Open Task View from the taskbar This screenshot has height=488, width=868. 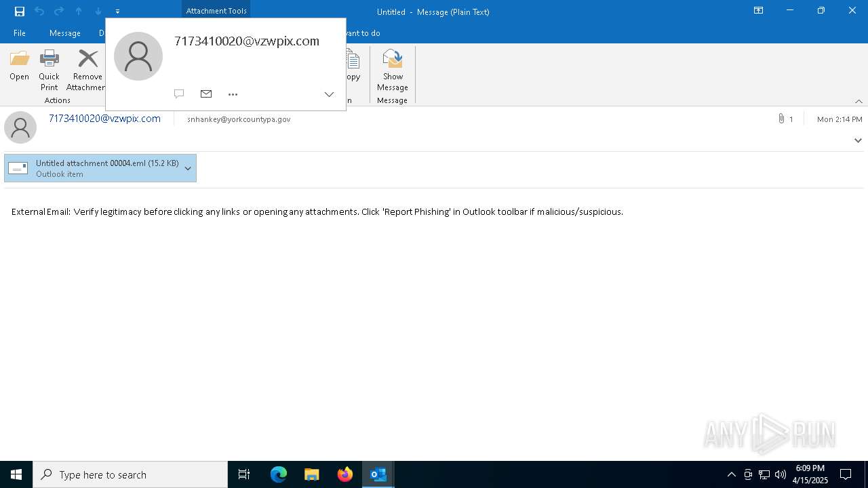coord(244,474)
